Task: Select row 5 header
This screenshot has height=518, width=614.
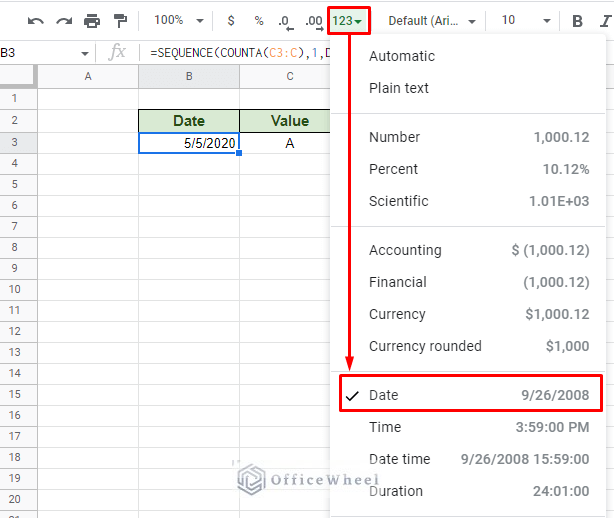Action: coord(18,184)
